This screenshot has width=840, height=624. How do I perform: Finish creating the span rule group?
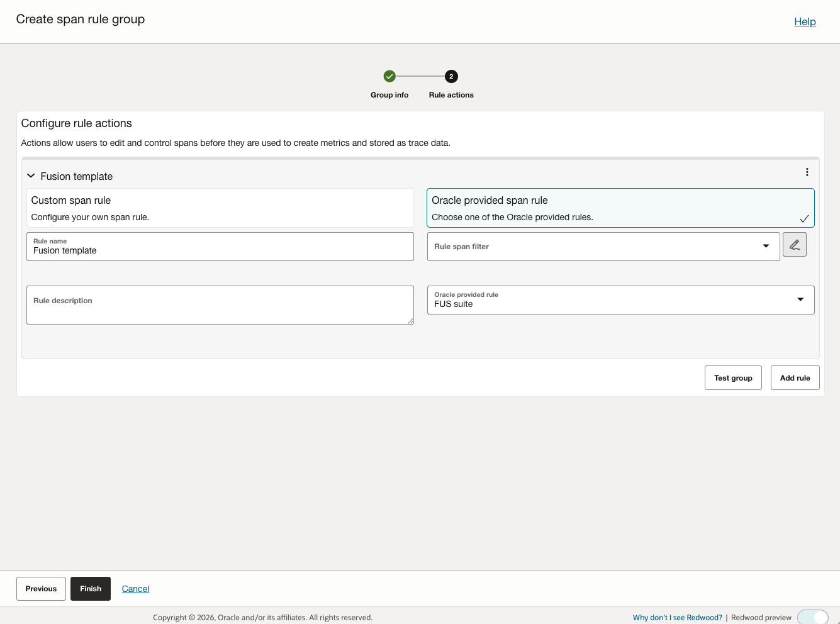coord(90,588)
